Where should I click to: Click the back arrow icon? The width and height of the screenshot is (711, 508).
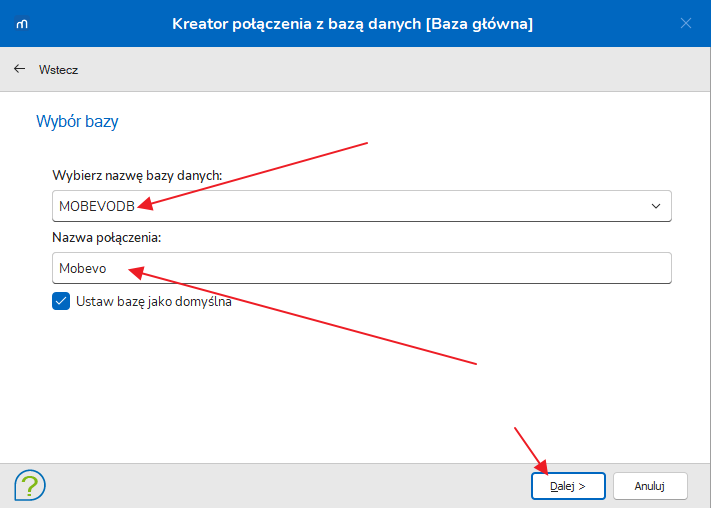(19, 69)
